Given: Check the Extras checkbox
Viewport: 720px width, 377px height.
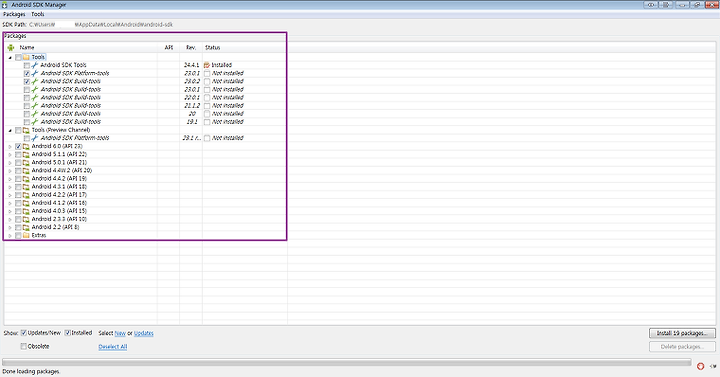Looking at the screenshot, I should click(x=18, y=236).
